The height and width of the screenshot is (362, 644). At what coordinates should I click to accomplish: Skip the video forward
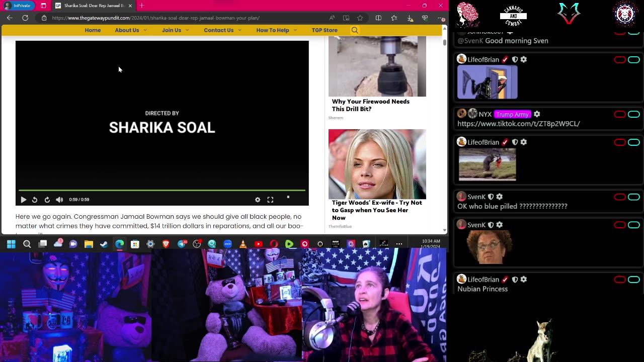(x=47, y=200)
